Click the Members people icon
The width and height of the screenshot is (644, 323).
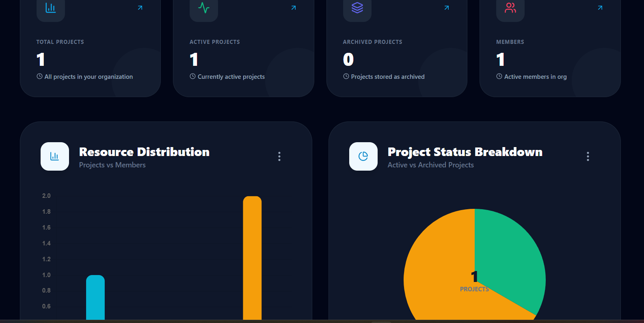click(x=510, y=8)
